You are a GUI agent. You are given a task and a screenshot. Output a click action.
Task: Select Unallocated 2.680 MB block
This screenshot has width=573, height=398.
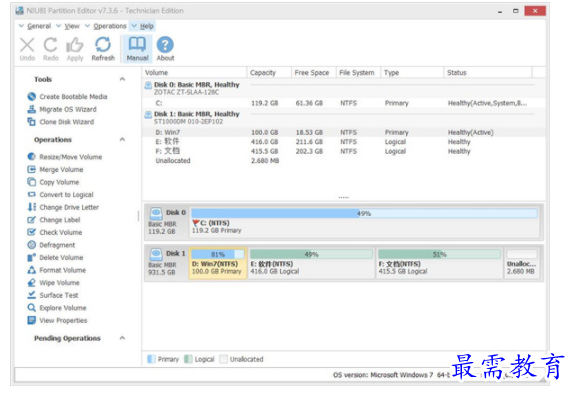tap(521, 263)
